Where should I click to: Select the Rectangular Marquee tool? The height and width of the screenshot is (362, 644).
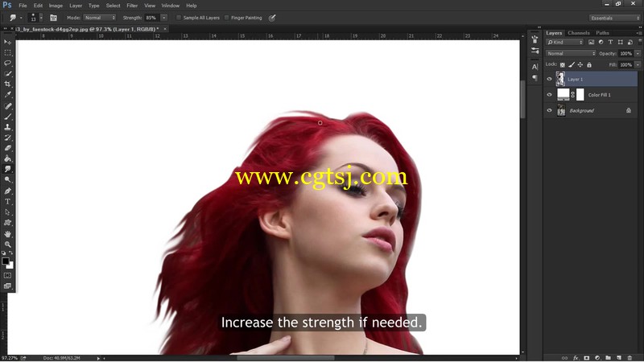pos(7,52)
